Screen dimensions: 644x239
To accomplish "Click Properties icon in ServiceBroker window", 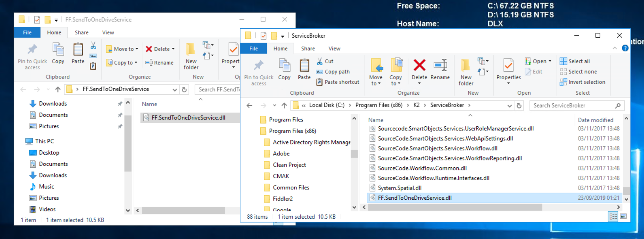I will click(508, 66).
